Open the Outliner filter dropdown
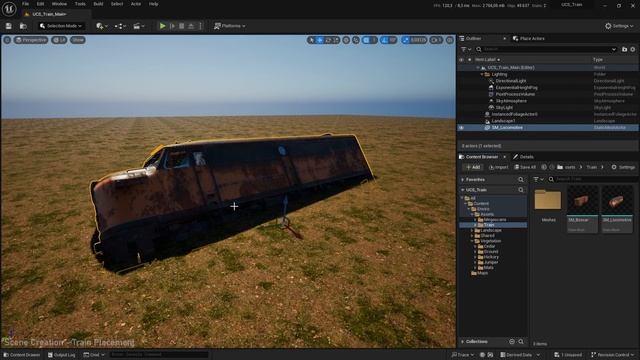This screenshot has height=360, width=640. (466, 49)
